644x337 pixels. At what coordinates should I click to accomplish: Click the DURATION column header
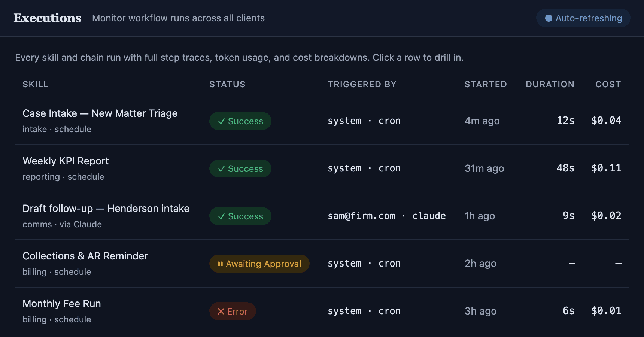coord(550,84)
